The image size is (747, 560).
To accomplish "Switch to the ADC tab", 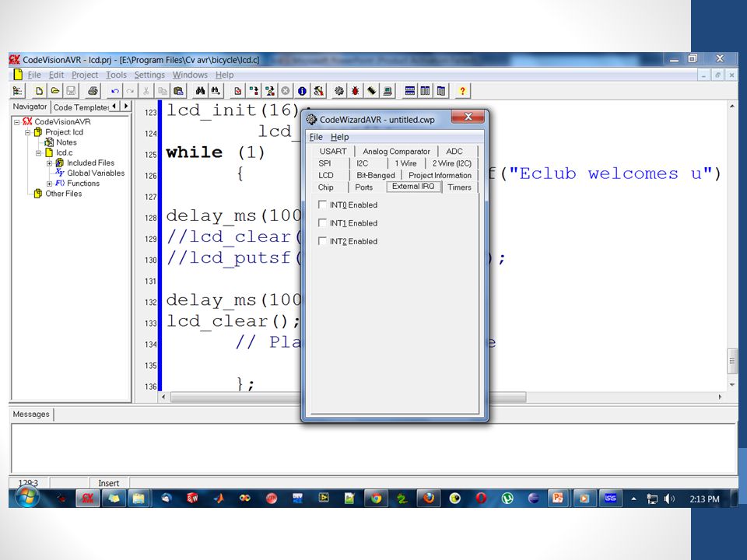I will pyautogui.click(x=454, y=152).
